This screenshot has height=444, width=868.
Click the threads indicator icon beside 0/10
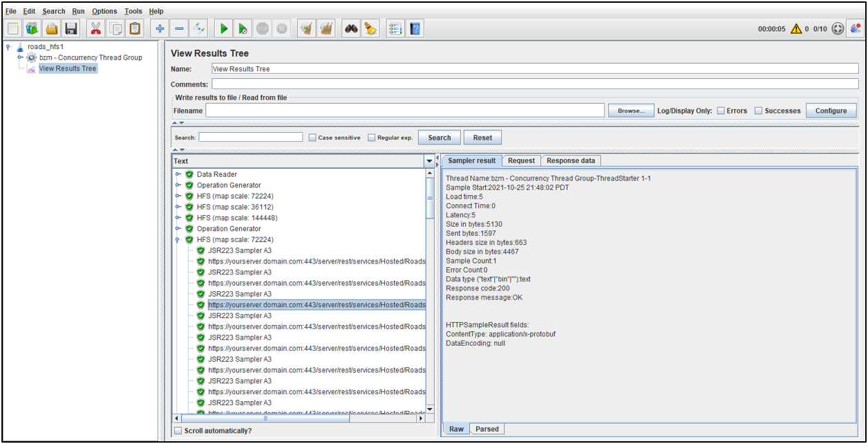coord(838,28)
